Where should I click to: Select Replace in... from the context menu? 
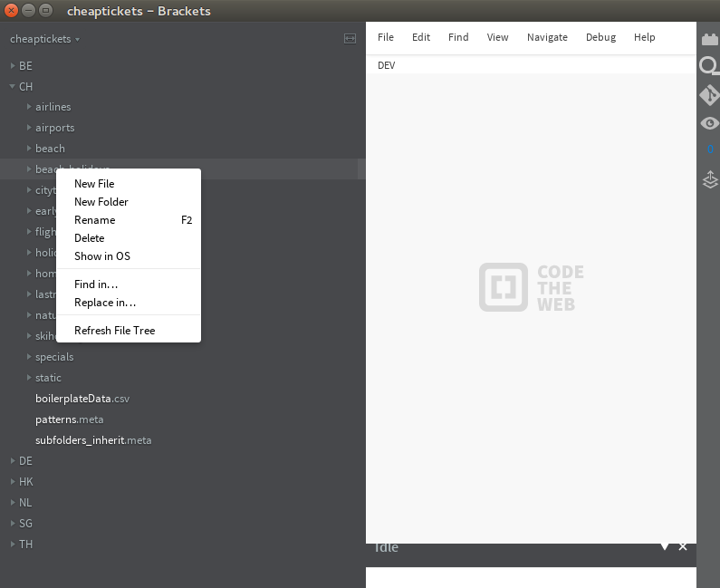point(129,303)
